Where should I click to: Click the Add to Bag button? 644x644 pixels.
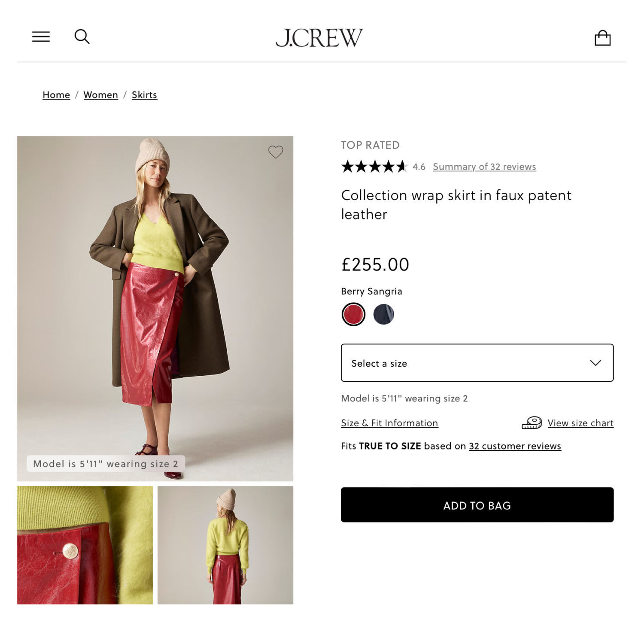click(x=477, y=505)
